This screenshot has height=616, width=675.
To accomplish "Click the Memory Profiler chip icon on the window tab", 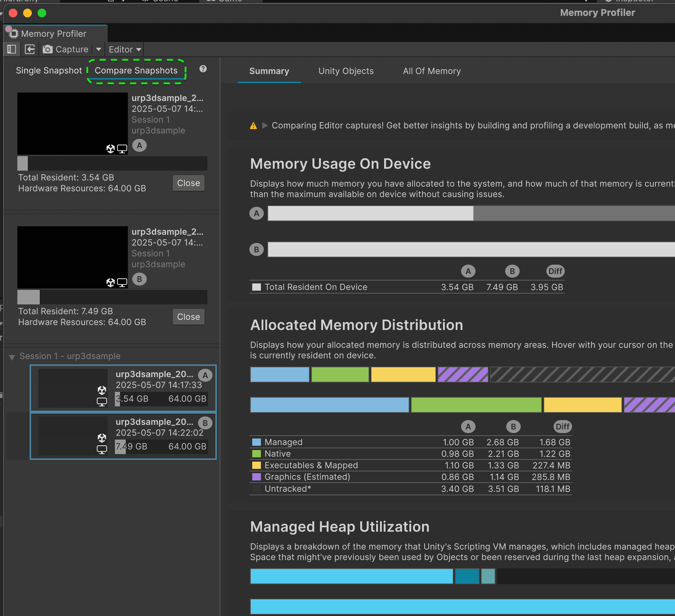I will [14, 33].
